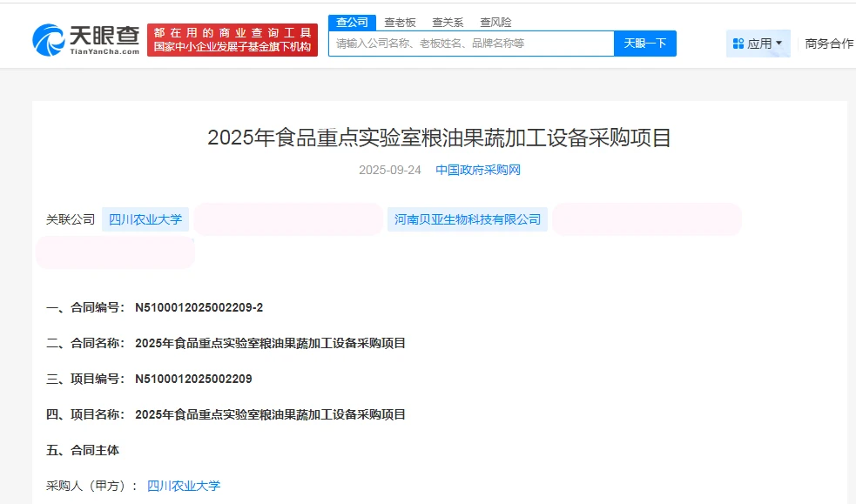The image size is (856, 504).
Task: Click blurred tag between 四川农业大学 and 河南贝亚
Action: [x=288, y=219]
